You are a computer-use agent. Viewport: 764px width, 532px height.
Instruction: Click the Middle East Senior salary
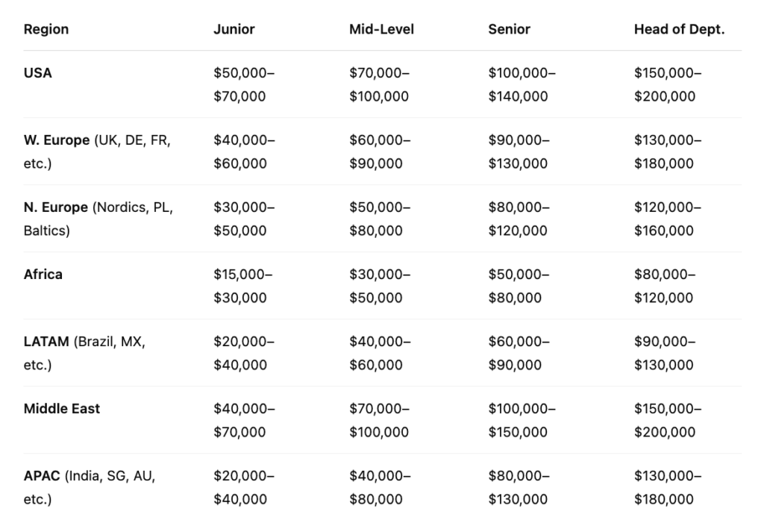click(522, 421)
